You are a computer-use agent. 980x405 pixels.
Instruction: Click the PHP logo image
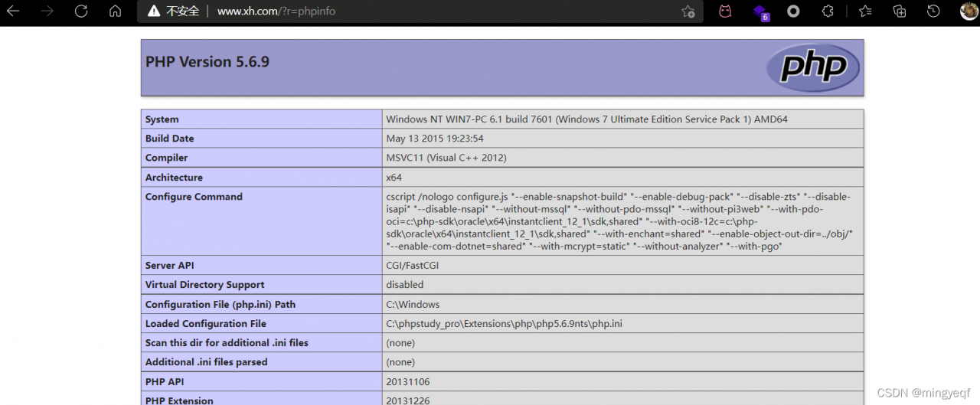pyautogui.click(x=813, y=67)
